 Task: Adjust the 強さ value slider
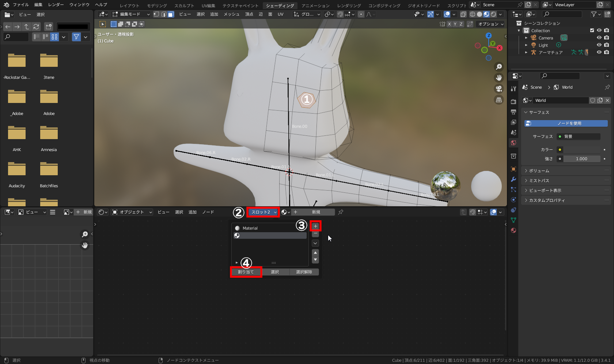[x=582, y=159]
